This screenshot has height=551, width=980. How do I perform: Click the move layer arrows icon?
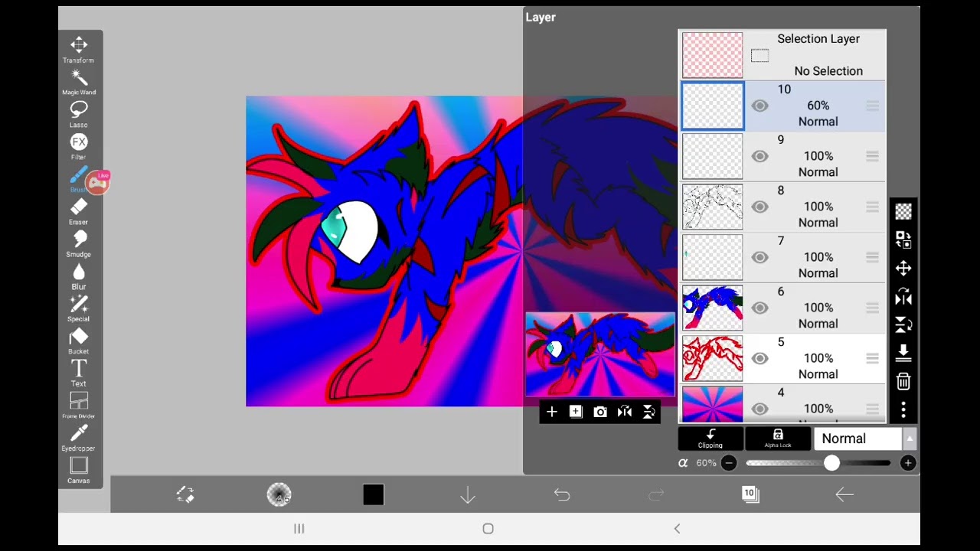point(903,269)
